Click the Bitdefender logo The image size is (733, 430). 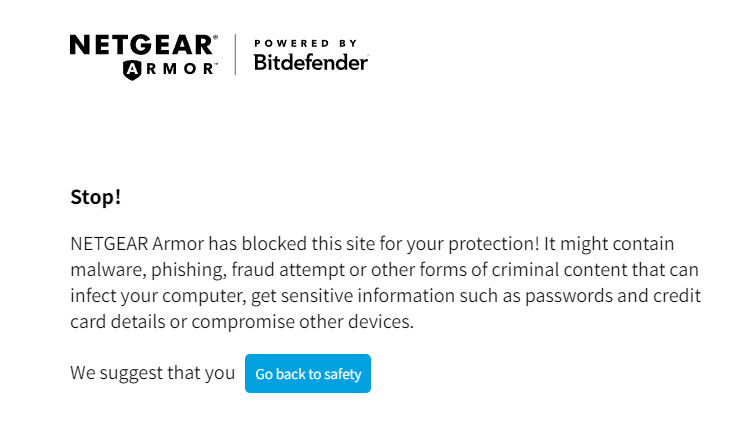tap(311, 62)
